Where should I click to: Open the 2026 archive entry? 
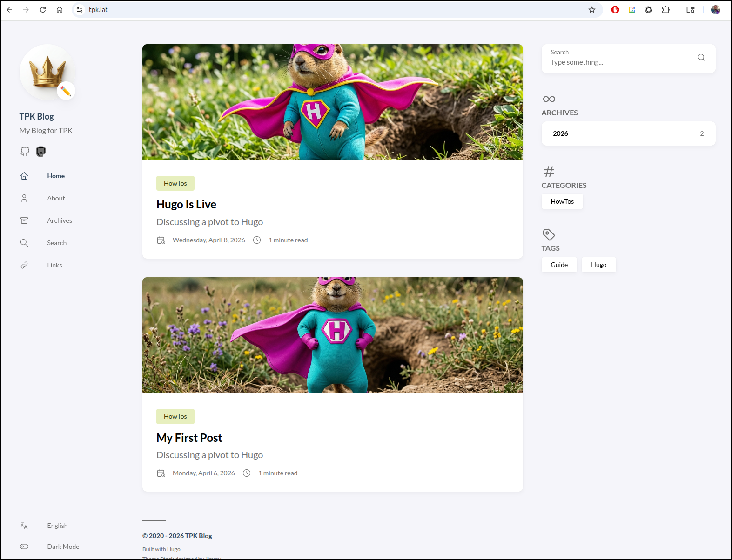(628, 133)
